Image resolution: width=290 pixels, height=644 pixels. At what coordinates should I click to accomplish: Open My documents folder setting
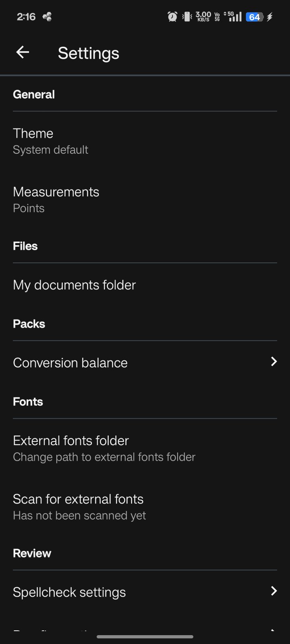point(75,285)
